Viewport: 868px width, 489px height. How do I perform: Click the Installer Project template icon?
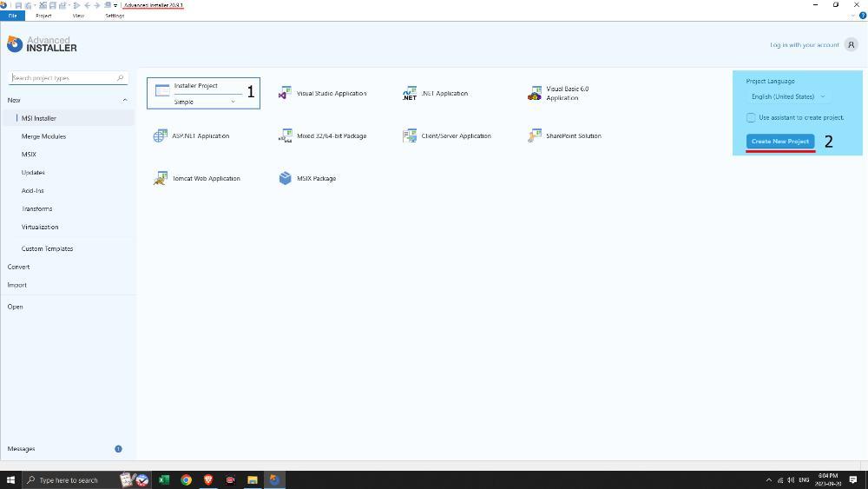point(162,91)
